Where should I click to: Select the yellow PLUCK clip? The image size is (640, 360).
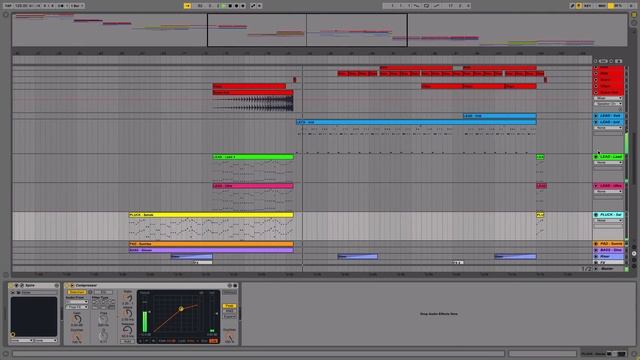point(211,215)
